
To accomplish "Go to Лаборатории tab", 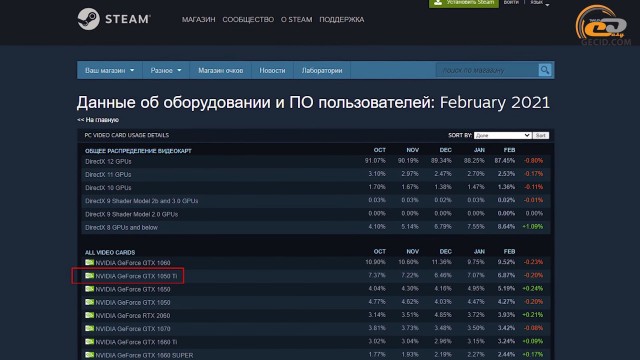I will [x=322, y=70].
